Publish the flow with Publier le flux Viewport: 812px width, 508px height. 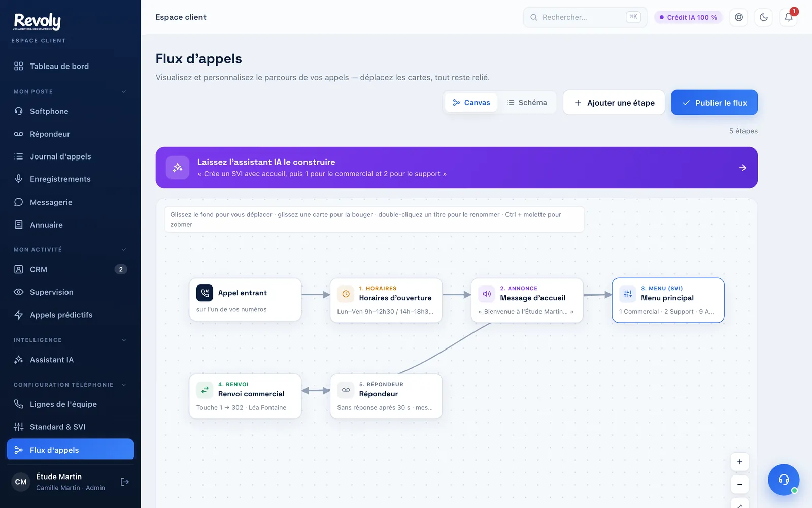(x=714, y=103)
